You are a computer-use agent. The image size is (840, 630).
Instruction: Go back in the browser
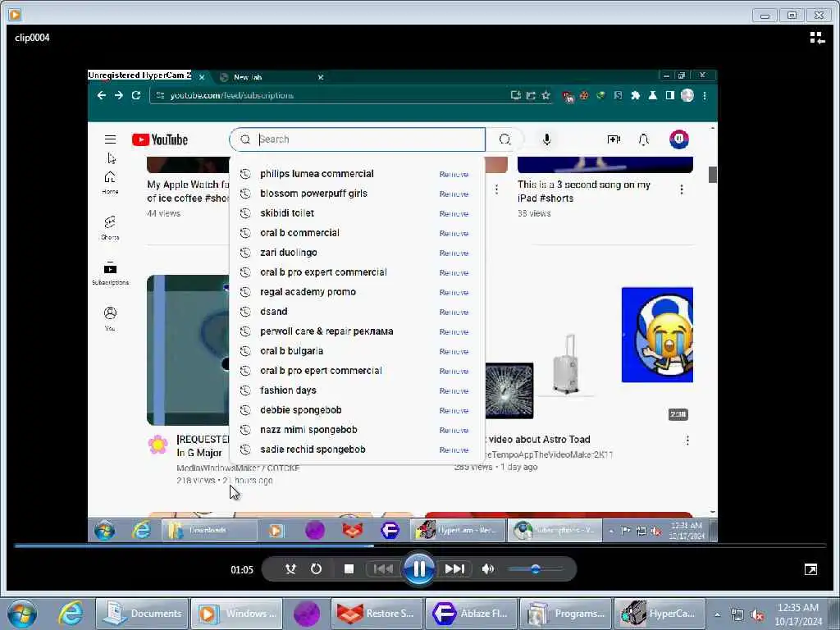(x=101, y=95)
